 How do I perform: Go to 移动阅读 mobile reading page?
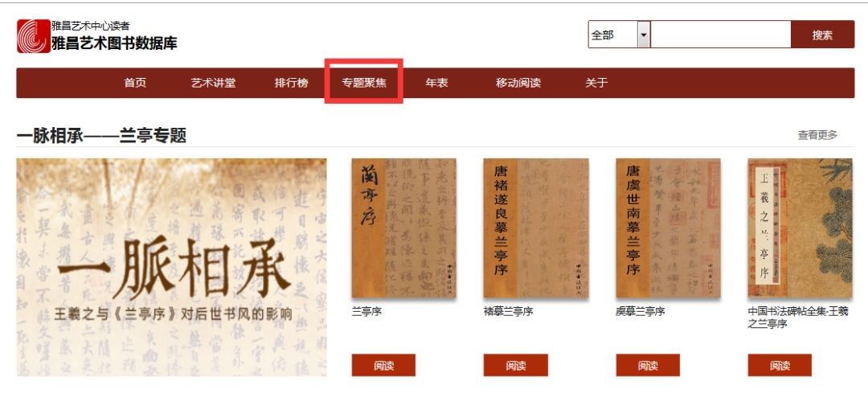(x=518, y=83)
